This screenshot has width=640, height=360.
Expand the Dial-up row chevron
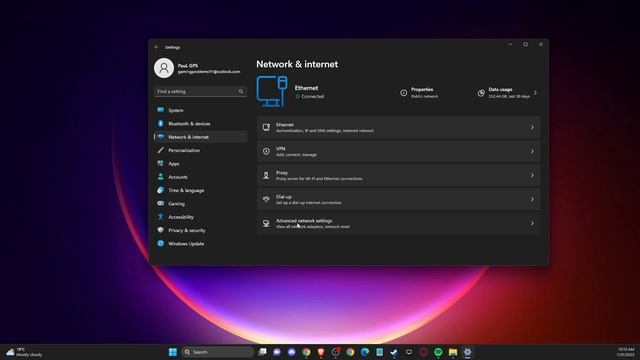pos(532,199)
